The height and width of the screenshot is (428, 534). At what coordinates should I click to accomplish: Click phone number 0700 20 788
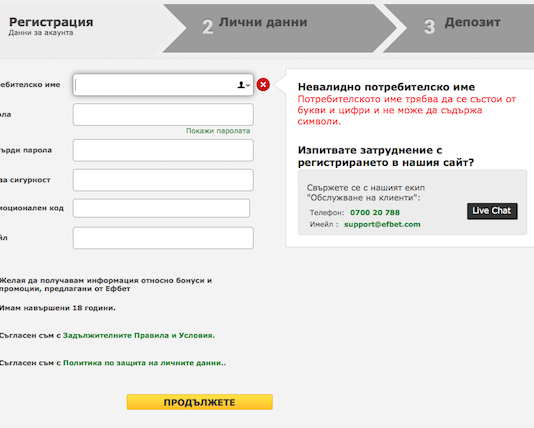coord(375,212)
